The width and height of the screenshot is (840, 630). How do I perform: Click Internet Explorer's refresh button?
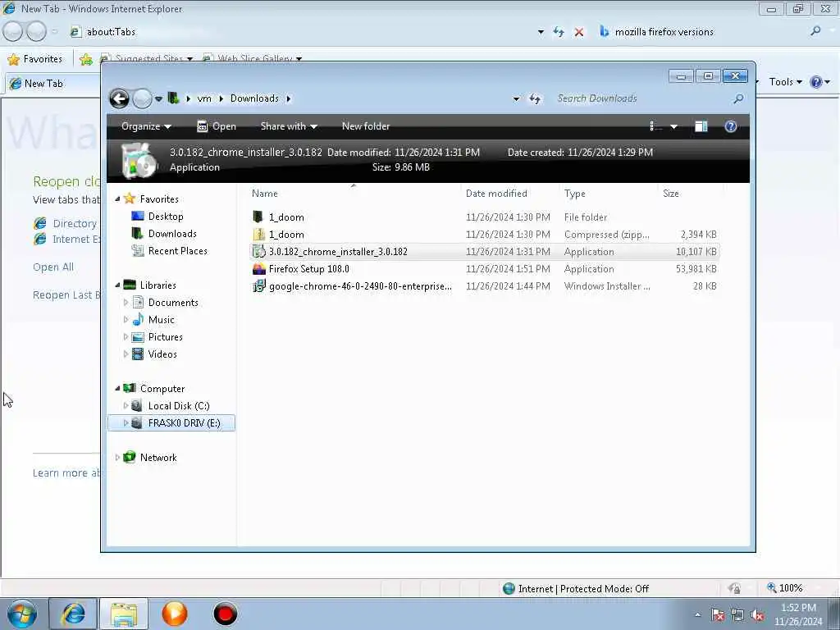point(559,32)
